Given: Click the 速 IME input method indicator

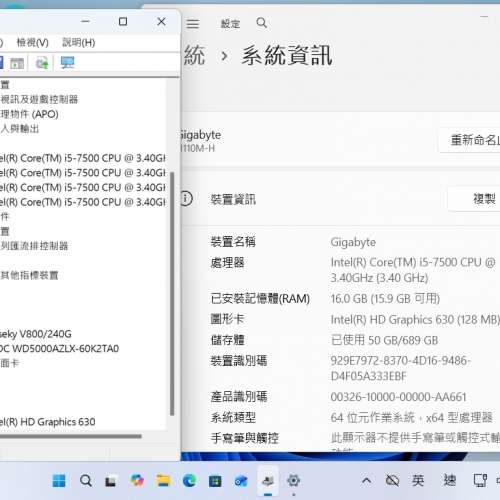Looking at the screenshot, I should 449,480.
